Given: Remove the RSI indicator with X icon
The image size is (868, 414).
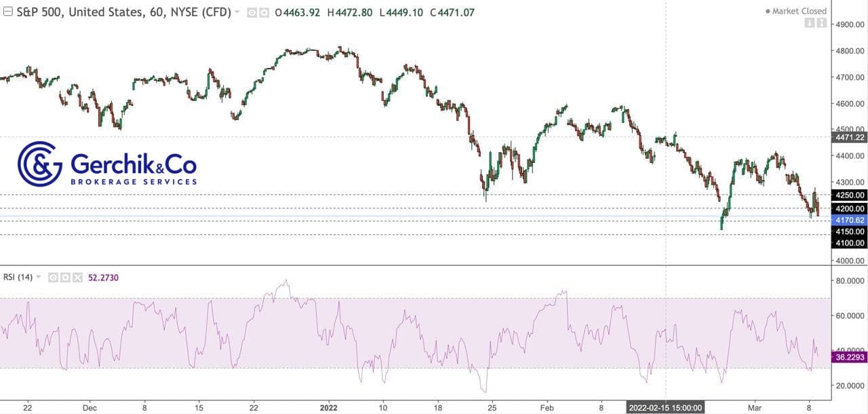Looking at the screenshot, I should click(x=77, y=277).
